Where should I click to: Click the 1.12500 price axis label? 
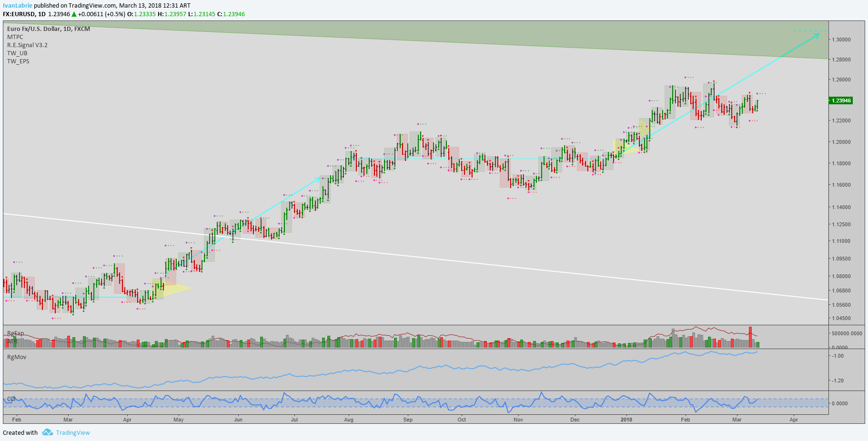coord(841,224)
